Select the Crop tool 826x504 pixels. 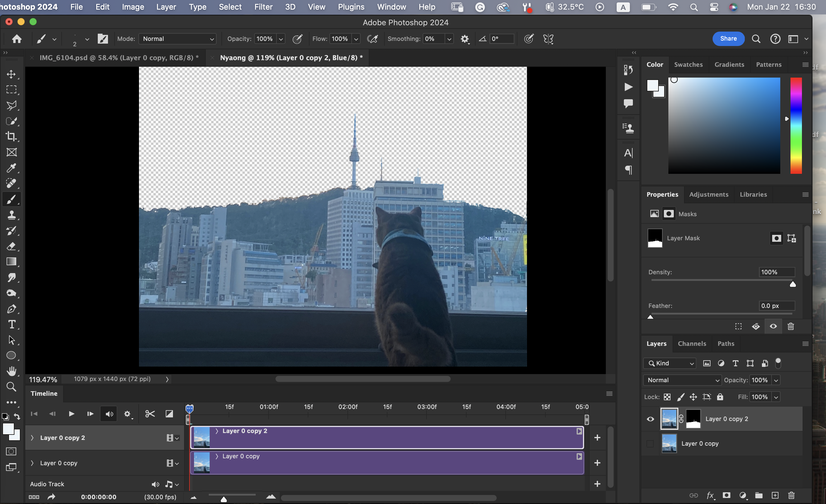coord(11,137)
